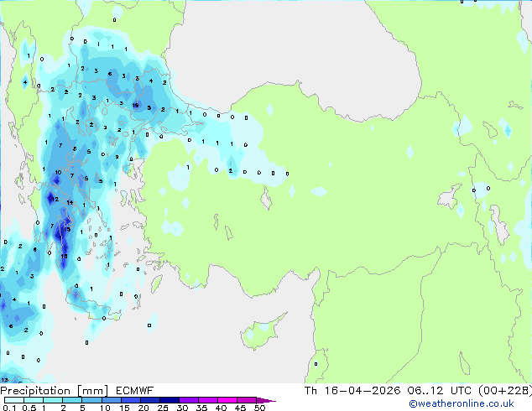Image resolution: width=532 pixels, height=411 pixels.
Task: Click the '10' legend scale label
Action: point(105,408)
